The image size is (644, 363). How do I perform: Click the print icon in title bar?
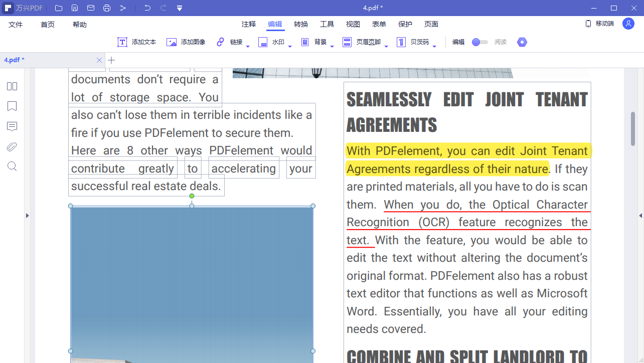107,8
